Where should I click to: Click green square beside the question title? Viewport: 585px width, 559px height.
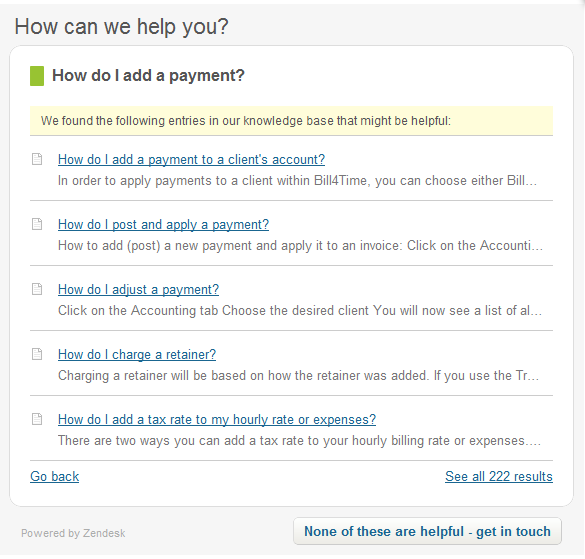coord(37,76)
